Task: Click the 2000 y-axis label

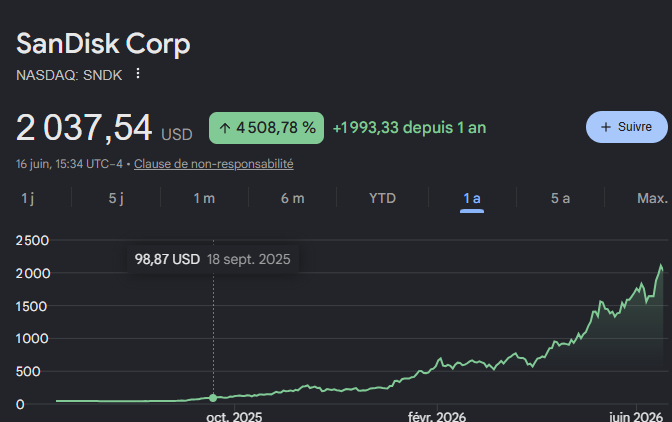Action: pos(33,273)
